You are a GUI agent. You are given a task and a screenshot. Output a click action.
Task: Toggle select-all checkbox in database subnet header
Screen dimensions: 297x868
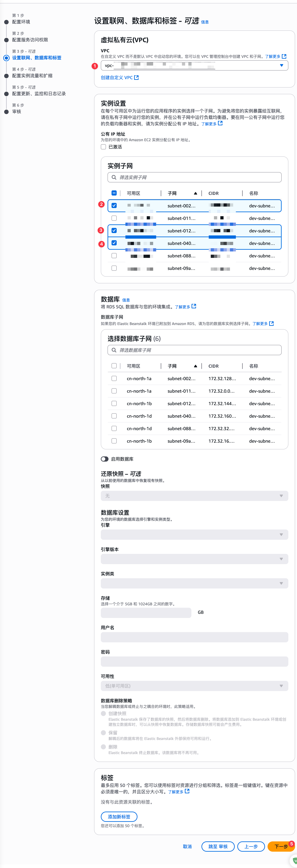(114, 366)
